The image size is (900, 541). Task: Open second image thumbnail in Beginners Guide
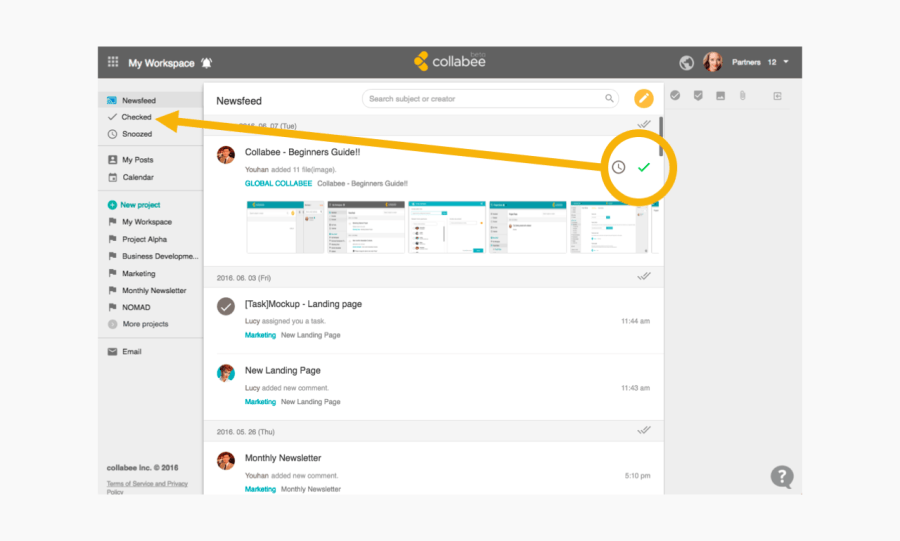[x=366, y=227]
